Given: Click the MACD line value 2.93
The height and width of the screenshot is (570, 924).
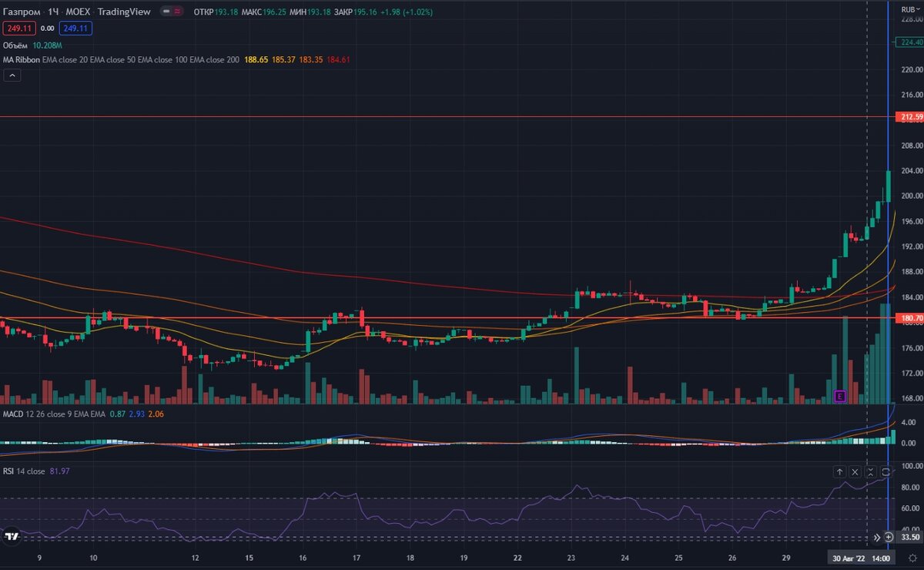Looking at the screenshot, I should [x=136, y=414].
